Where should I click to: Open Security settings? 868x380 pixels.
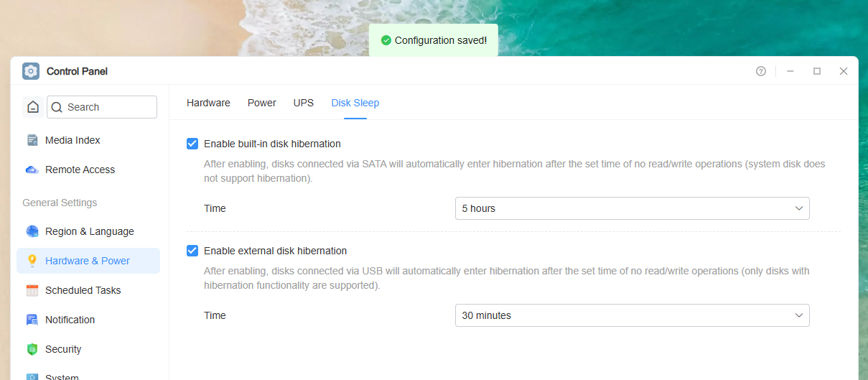coord(88,349)
